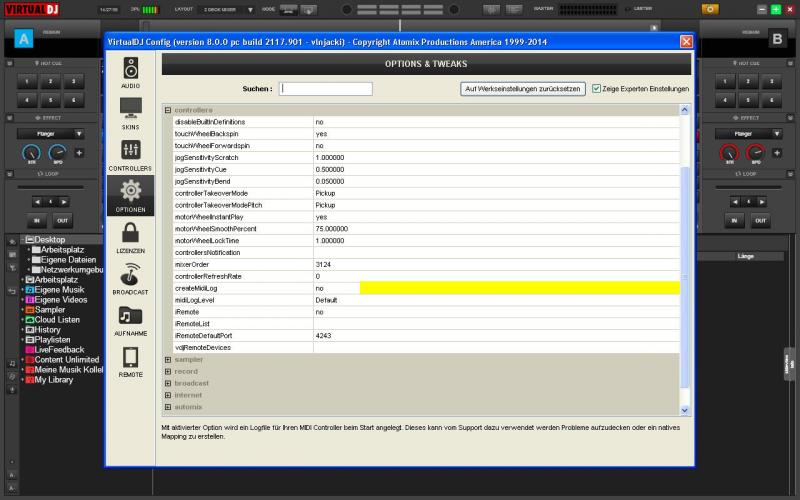Viewport: 800px width, 500px height.
Task: Select Eigene Musik in the folder tree
Action: 61,290
